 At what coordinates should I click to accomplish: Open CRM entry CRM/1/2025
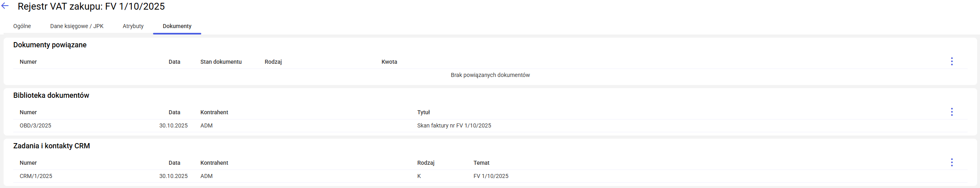click(x=36, y=176)
